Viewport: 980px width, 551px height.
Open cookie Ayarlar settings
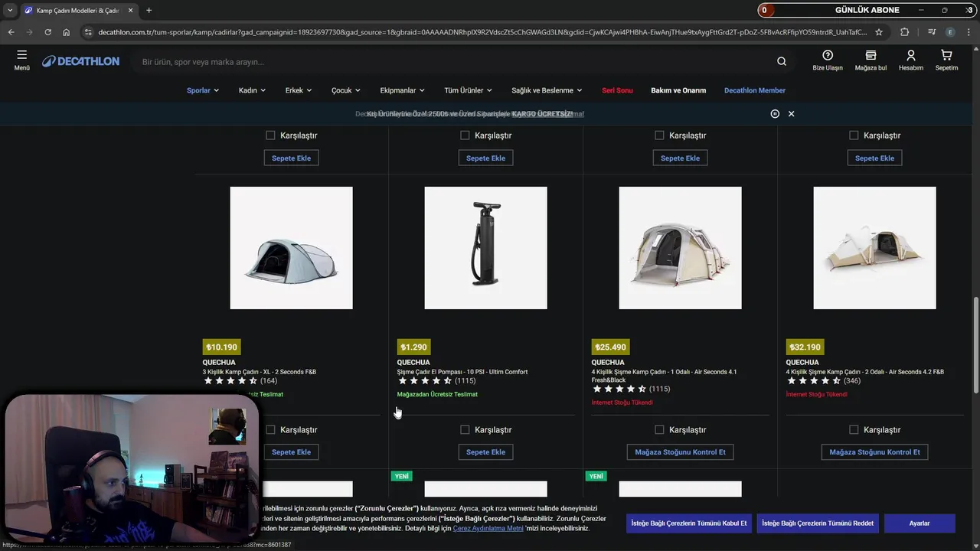point(920,523)
